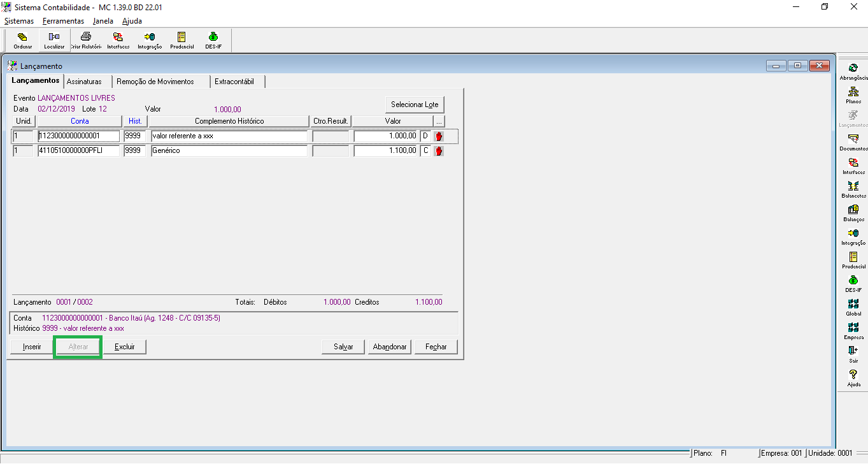Click the Hist. column header
This screenshot has height=464, width=868.
point(135,121)
